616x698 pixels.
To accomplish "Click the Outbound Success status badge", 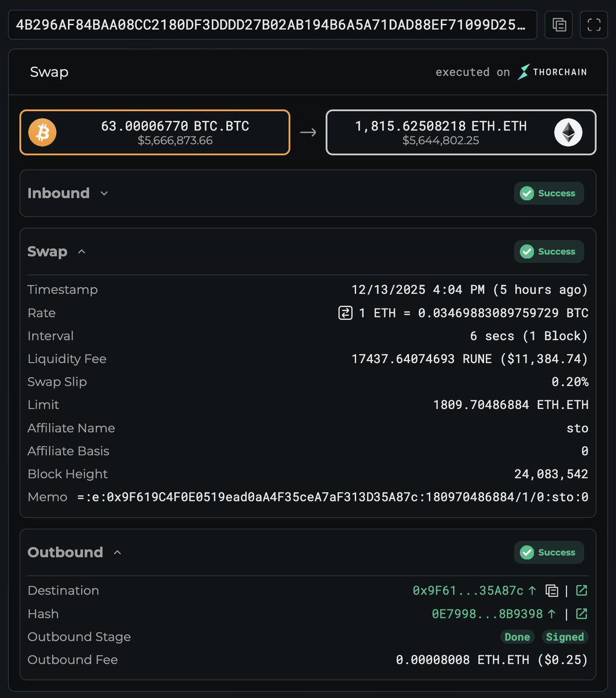I will pos(549,552).
